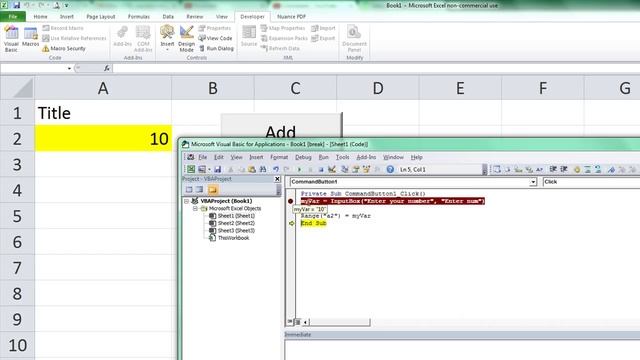Viewport: 640px width, 360px height.
Task: Click View Object icon in Project panel
Action: tap(200, 189)
